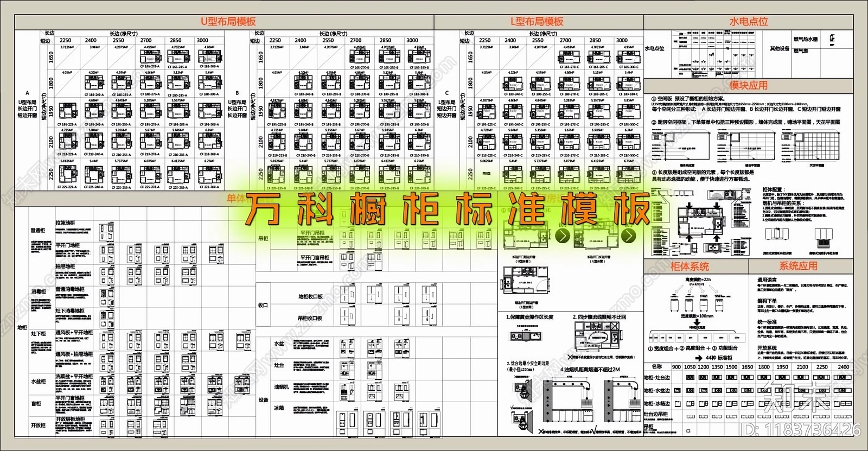Select the 油烟机 equipment row label
Image resolution: width=868 pixels, height=451 pixels.
[281, 387]
